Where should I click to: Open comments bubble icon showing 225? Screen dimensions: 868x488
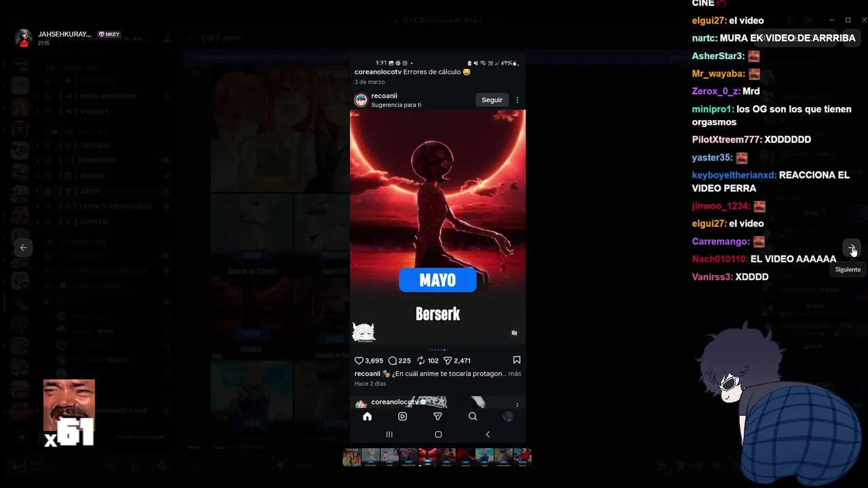(x=393, y=361)
